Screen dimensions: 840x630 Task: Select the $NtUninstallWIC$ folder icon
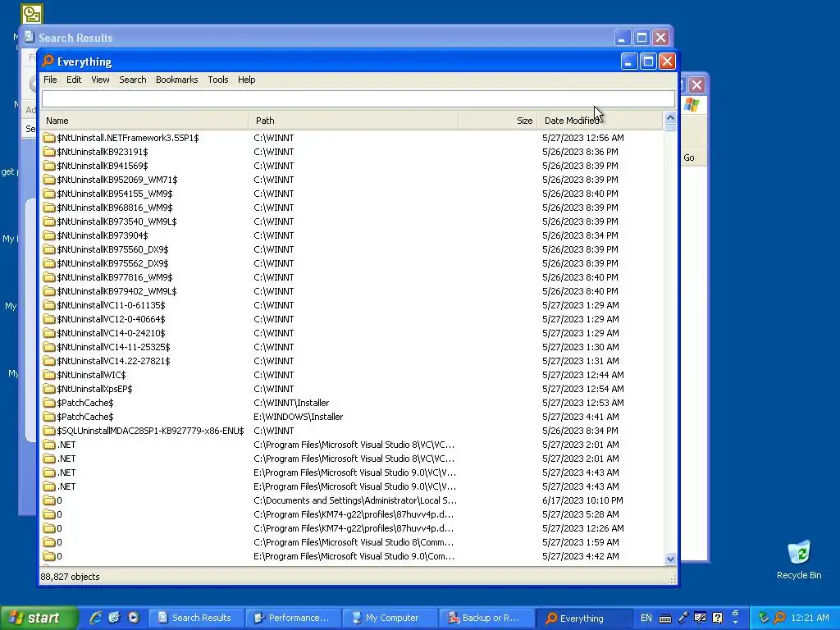coord(49,374)
